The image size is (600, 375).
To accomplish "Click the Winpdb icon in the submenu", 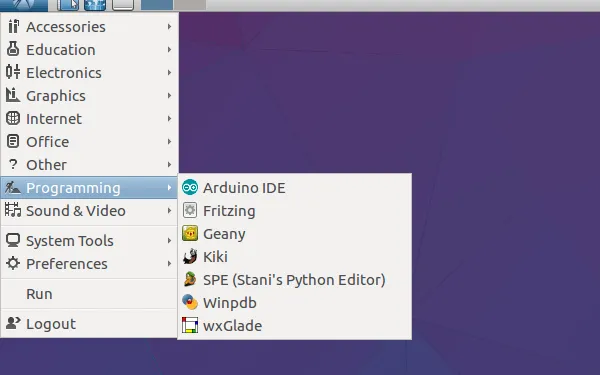I will [x=190, y=302].
